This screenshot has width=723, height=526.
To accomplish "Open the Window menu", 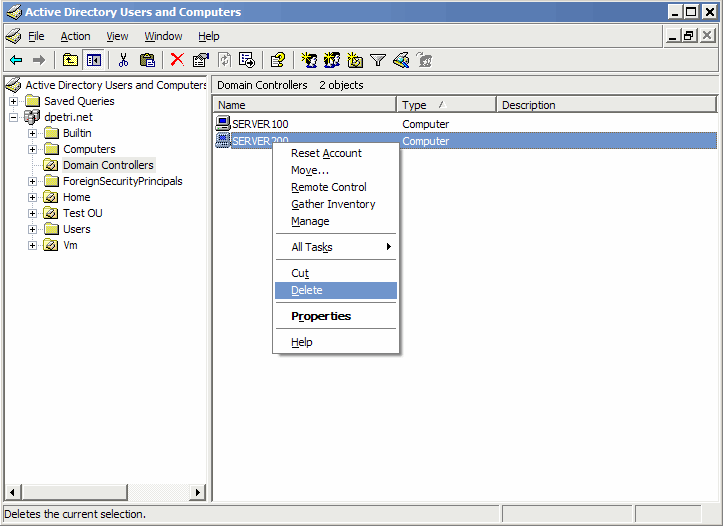I will pyautogui.click(x=163, y=36).
